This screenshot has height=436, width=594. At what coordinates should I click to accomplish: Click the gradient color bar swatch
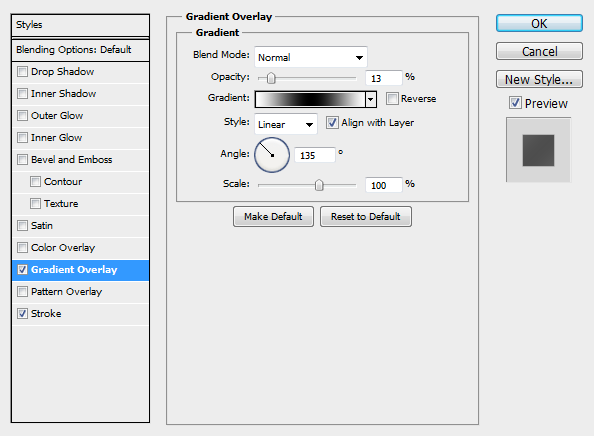pos(310,99)
